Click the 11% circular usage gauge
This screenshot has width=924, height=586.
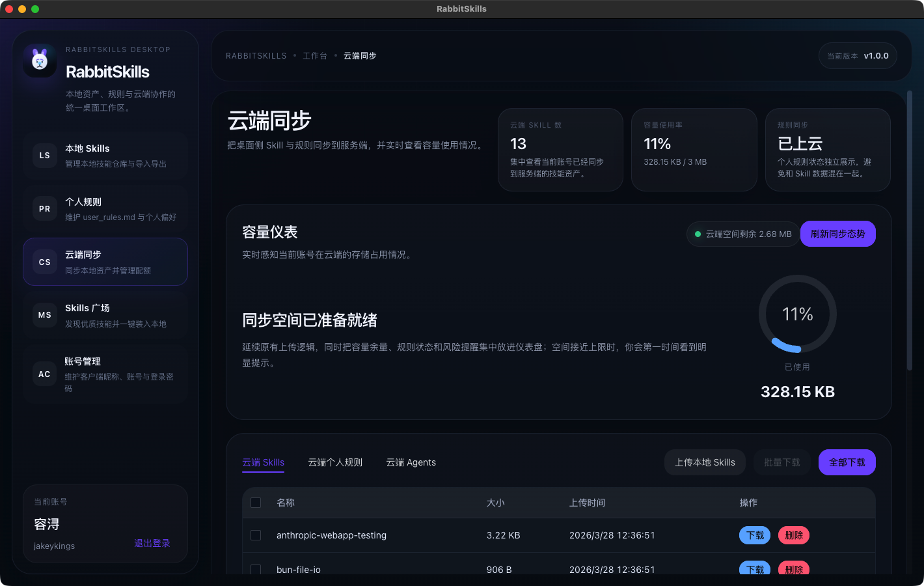tap(797, 314)
